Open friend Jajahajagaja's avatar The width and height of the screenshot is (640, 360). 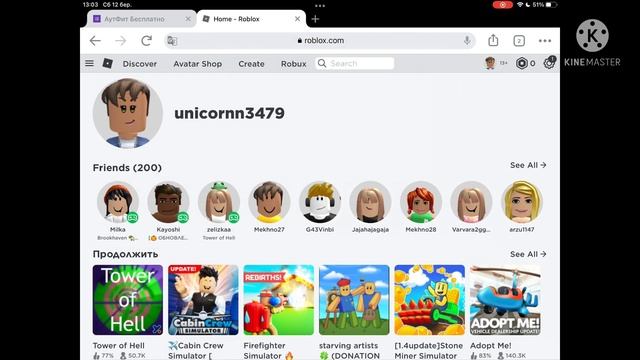click(370, 202)
